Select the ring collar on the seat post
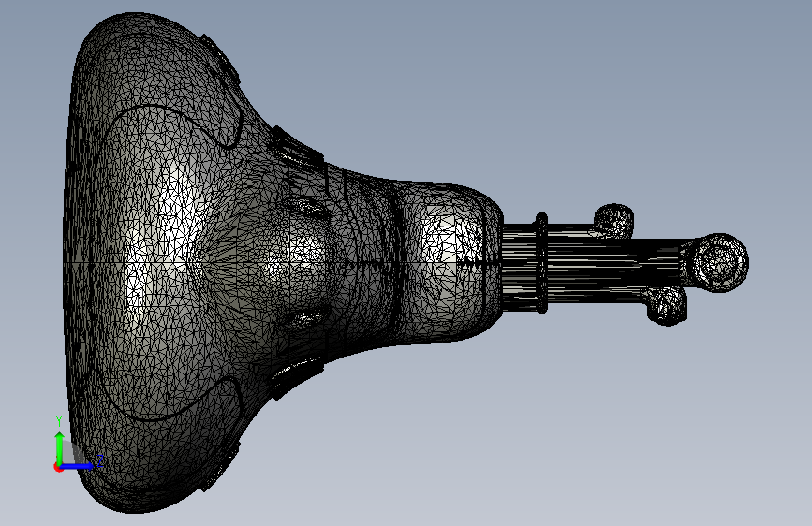 [x=541, y=263]
